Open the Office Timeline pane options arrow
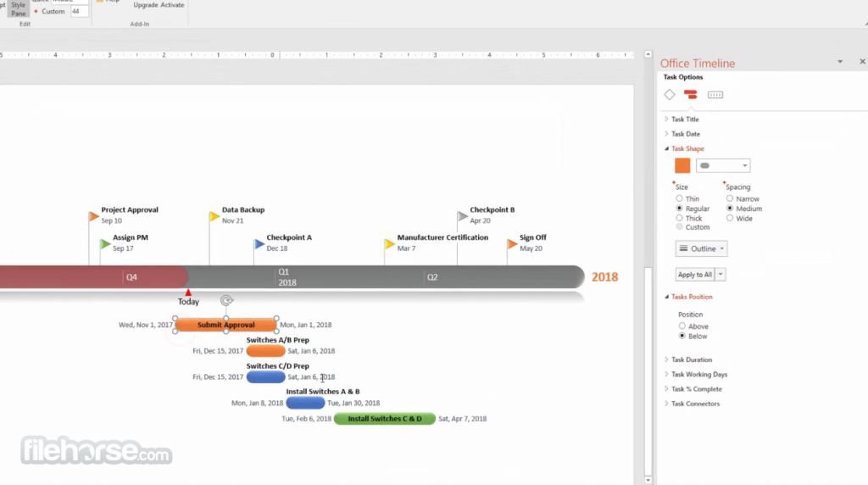Image resolution: width=868 pixels, height=485 pixels. point(840,61)
